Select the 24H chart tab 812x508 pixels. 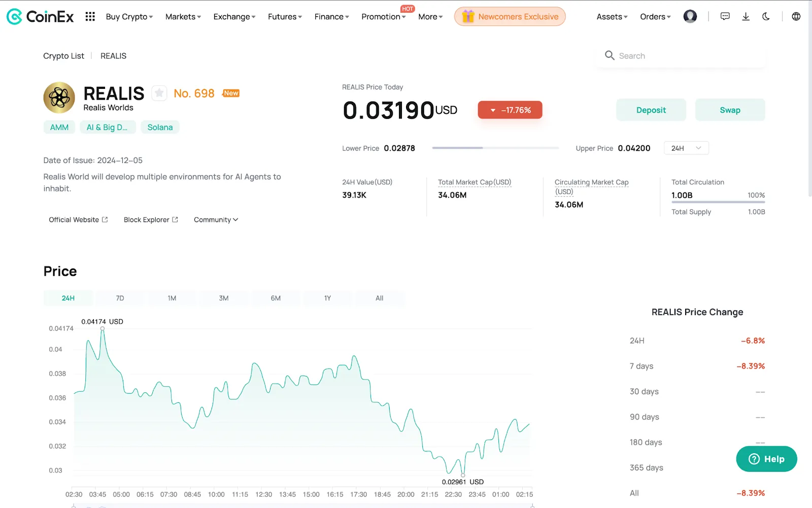pos(68,298)
